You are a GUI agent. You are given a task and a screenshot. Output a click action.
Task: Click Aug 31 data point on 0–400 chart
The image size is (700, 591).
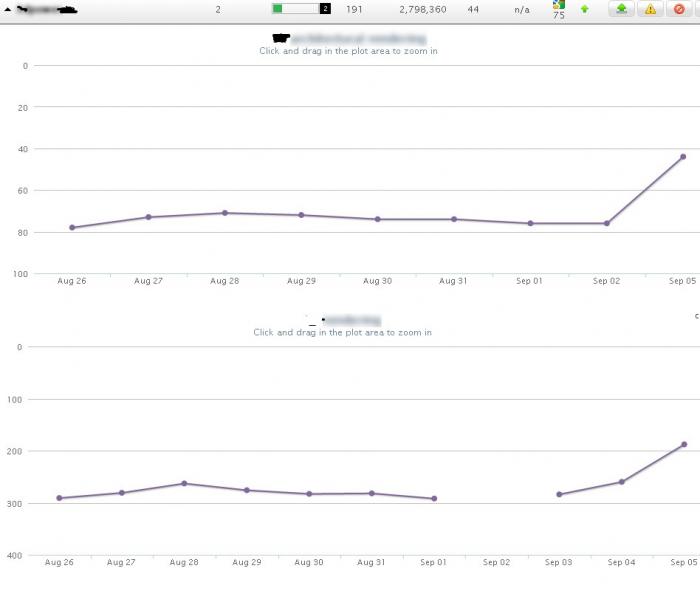click(x=372, y=494)
